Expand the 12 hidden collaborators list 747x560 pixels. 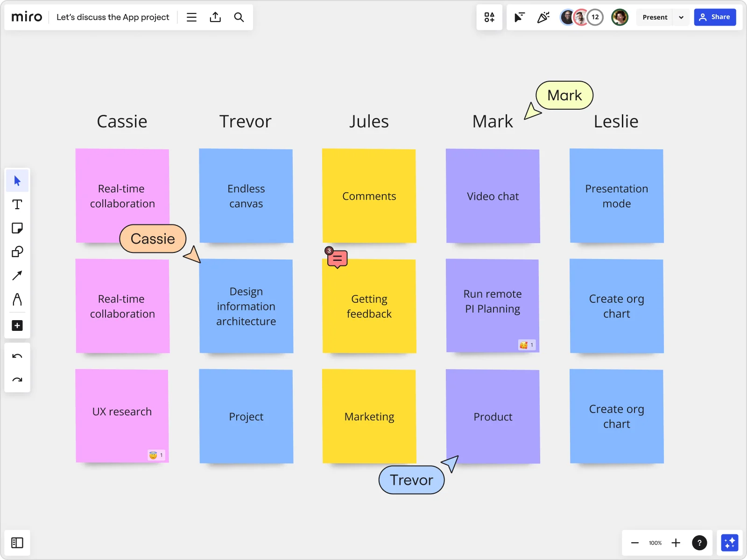coord(595,17)
